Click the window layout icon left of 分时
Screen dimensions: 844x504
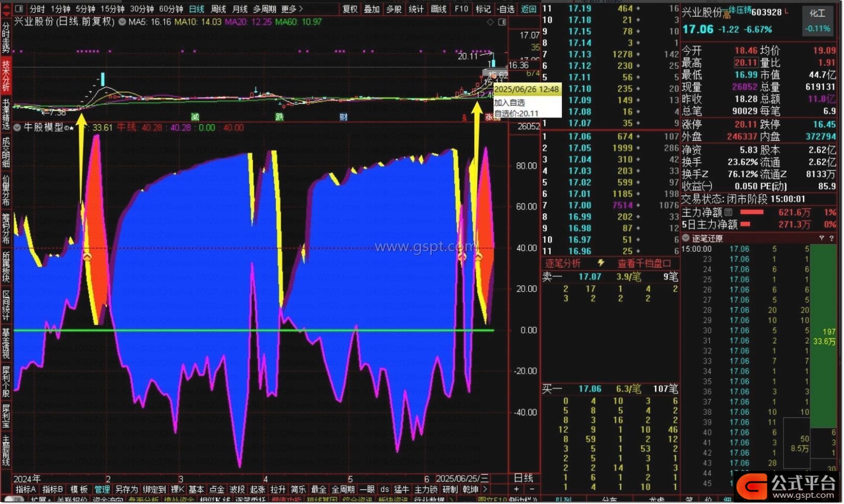[19, 9]
